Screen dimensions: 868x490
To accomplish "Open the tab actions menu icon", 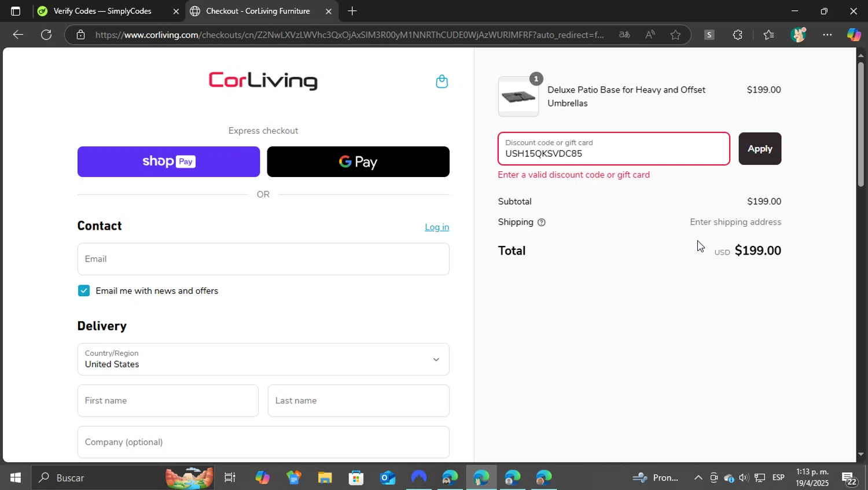I will click(x=16, y=11).
